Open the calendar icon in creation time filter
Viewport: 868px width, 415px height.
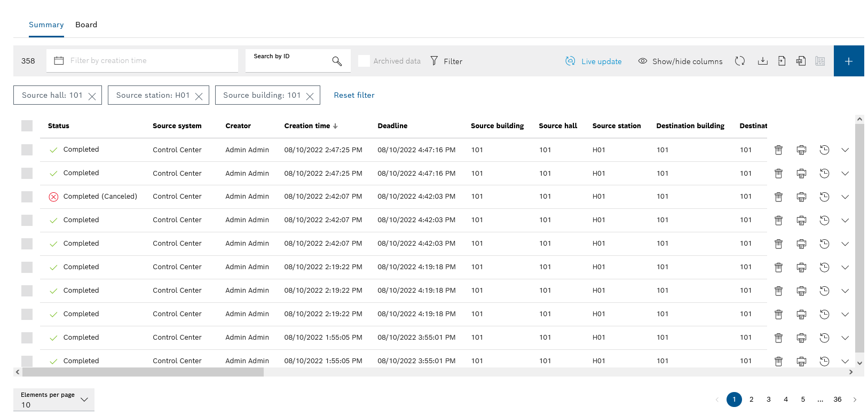coord(59,61)
